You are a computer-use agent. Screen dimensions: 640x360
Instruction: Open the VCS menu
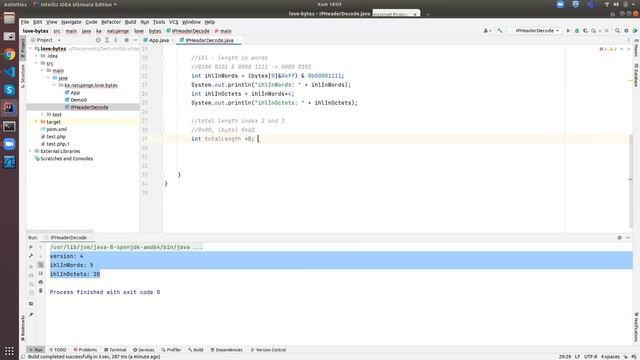pos(173,22)
